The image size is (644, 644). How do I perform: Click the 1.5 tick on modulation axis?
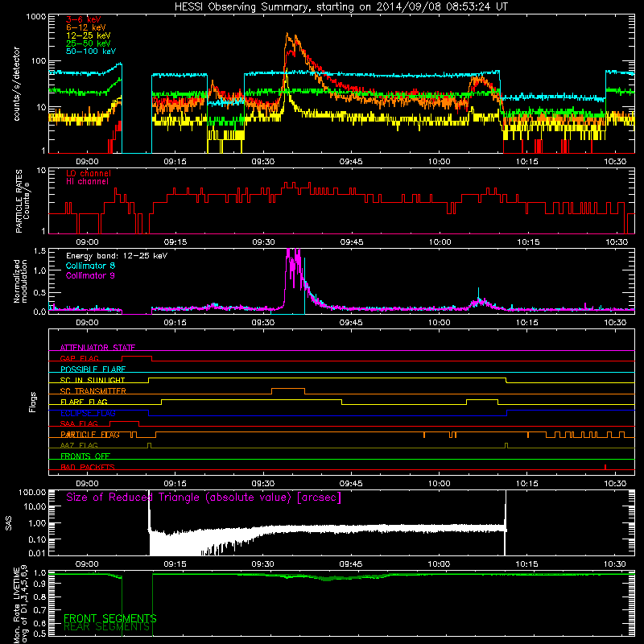[x=39, y=250]
